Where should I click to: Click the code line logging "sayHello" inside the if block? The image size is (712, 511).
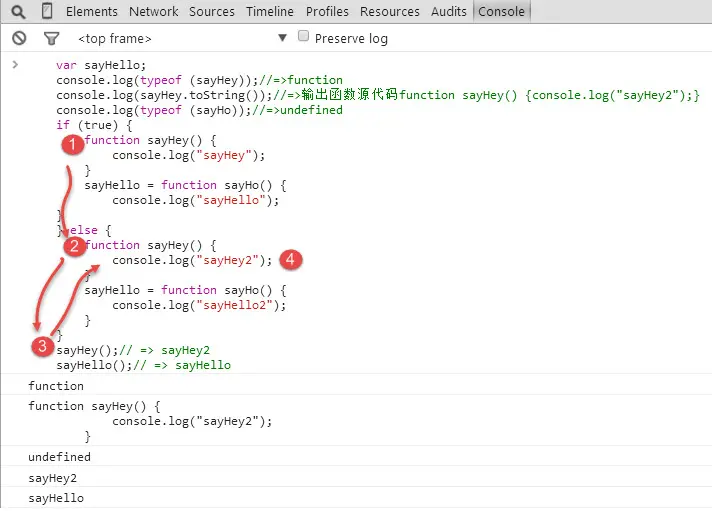pos(196,200)
